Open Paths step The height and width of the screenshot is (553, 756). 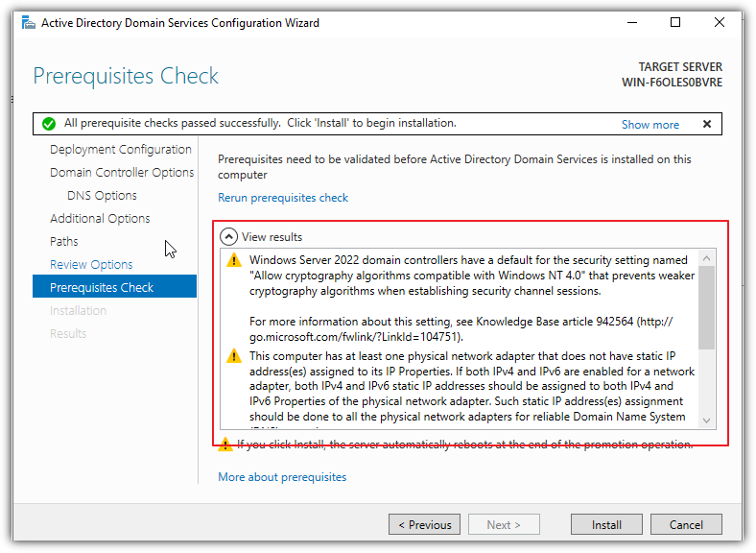coord(63,241)
